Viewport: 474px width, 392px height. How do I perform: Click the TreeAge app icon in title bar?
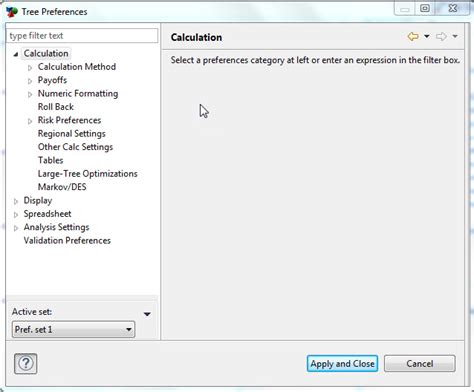click(x=12, y=12)
